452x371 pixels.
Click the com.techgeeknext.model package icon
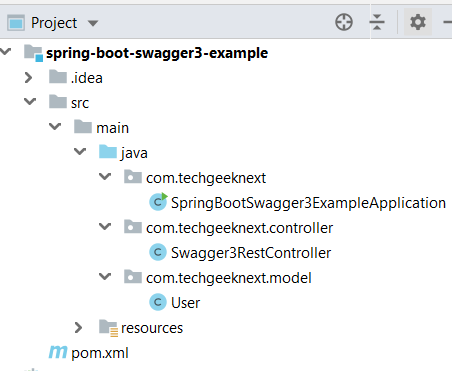click(133, 277)
